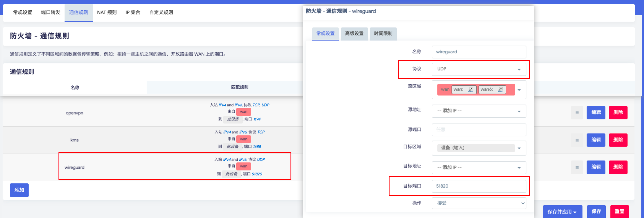This screenshot has height=218, width=644.
Task: Open the 端口转发 port forwarding tab
Action: tap(50, 13)
